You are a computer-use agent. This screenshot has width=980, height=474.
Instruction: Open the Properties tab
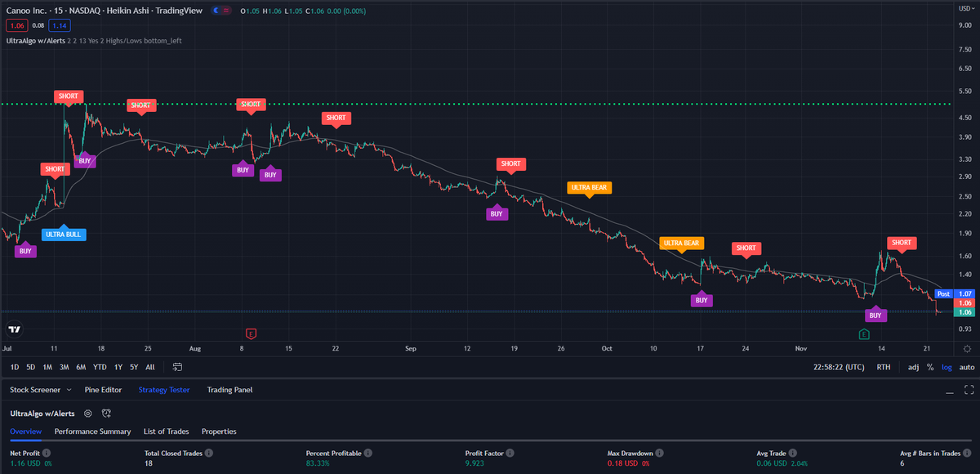pyautogui.click(x=219, y=431)
